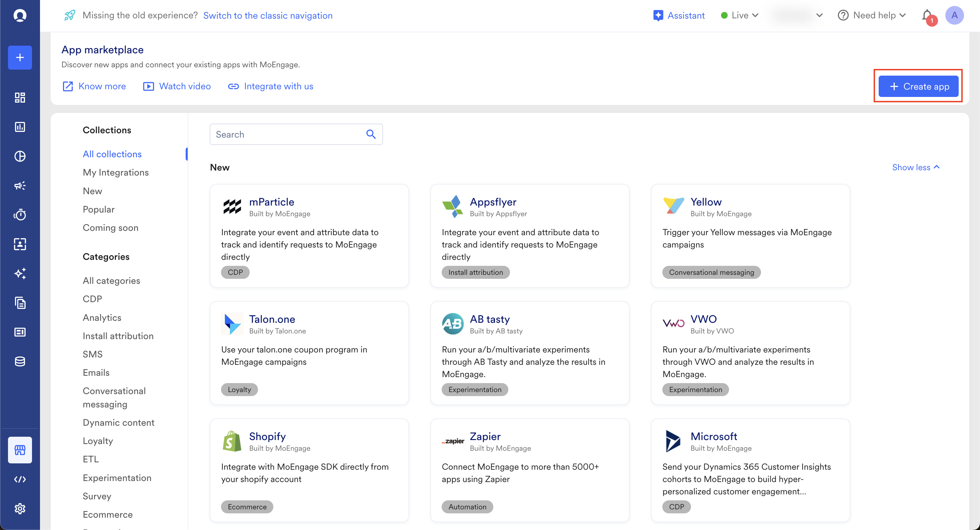980x530 pixels.
Task: Open the stopwatch icon in the sidebar
Action: [20, 215]
